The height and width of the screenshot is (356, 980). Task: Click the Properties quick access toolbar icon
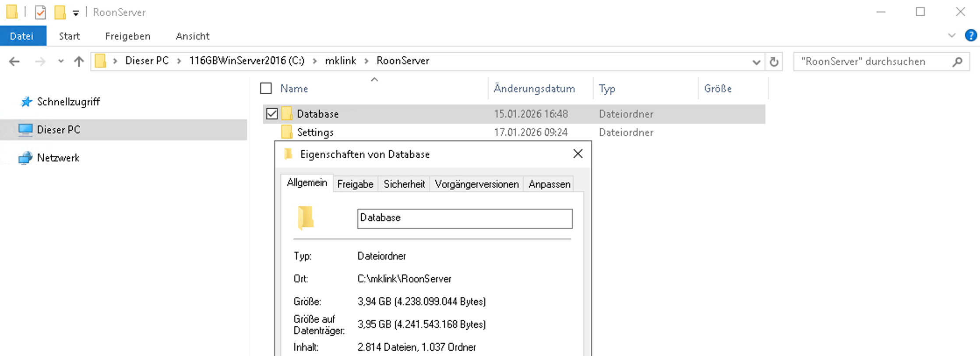coord(40,12)
